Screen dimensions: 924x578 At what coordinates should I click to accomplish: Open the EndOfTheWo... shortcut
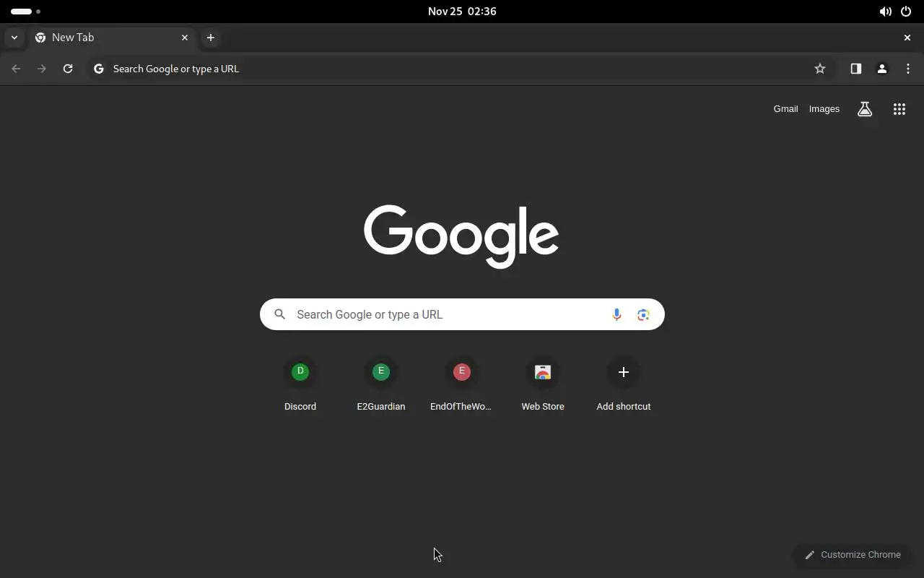click(x=462, y=385)
